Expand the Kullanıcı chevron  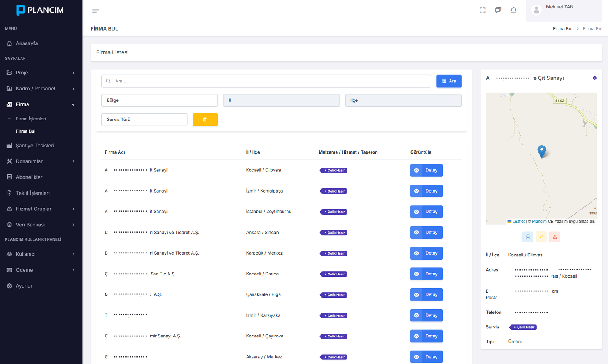[73, 254]
